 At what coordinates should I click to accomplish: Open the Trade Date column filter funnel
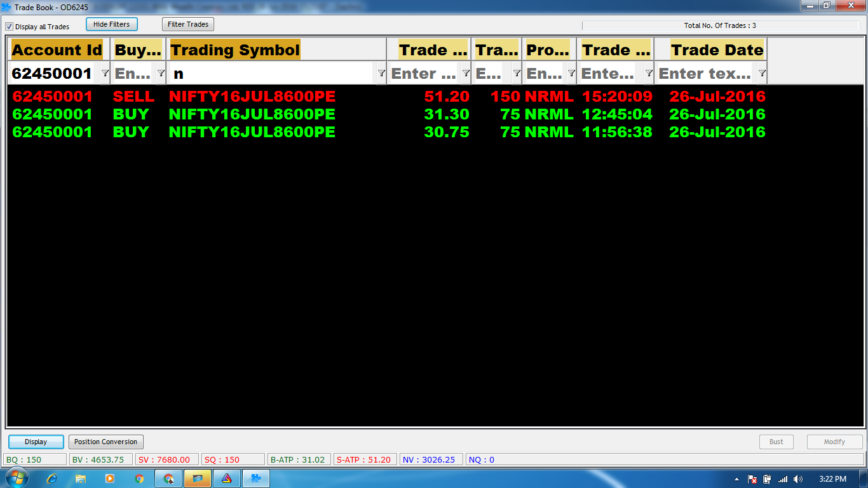[x=762, y=74]
